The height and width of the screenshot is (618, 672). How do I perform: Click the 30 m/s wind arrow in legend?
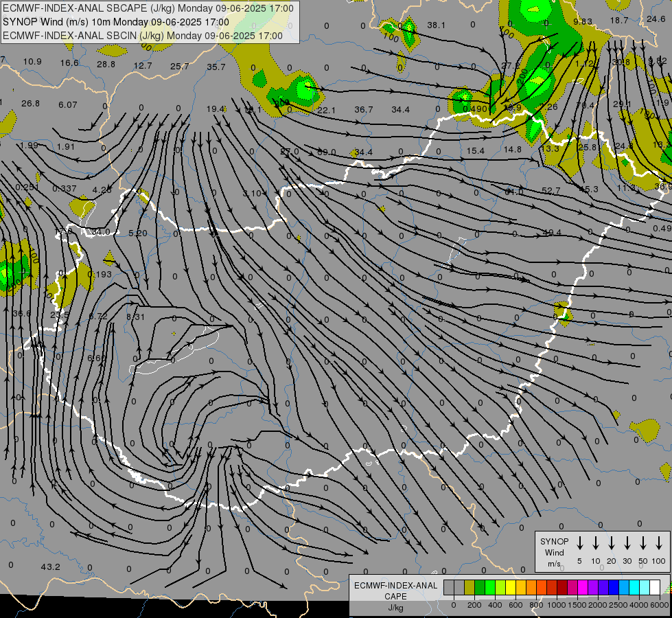[x=627, y=542]
